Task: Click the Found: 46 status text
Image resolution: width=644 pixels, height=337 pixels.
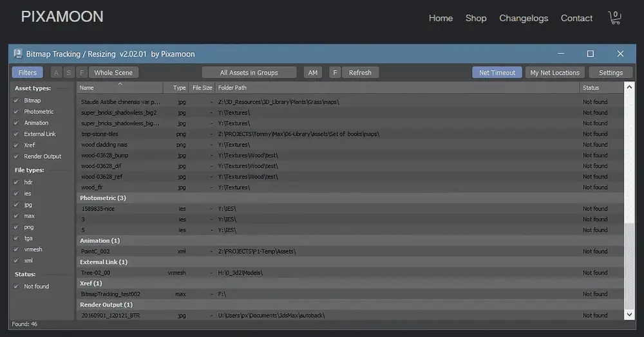Action: point(24,324)
